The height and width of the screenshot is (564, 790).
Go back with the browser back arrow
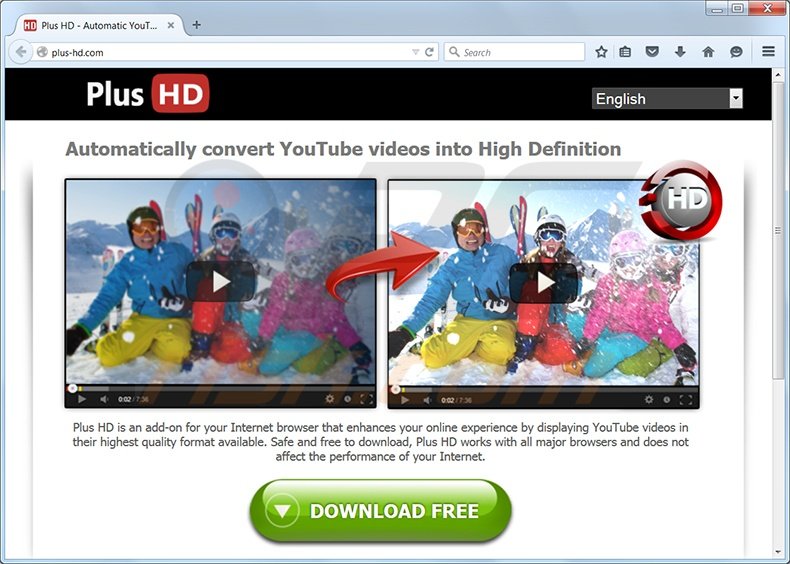(x=21, y=52)
